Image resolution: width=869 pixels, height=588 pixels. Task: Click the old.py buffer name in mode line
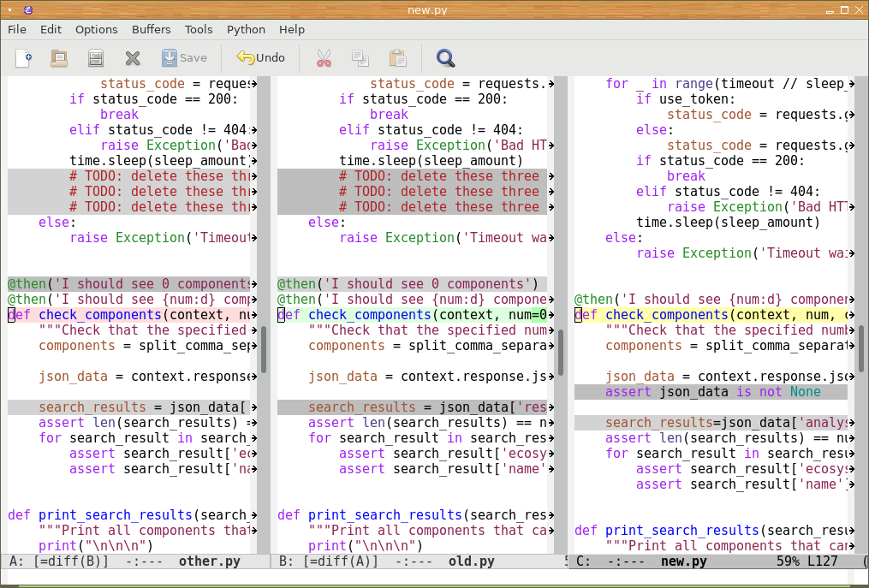(x=471, y=562)
